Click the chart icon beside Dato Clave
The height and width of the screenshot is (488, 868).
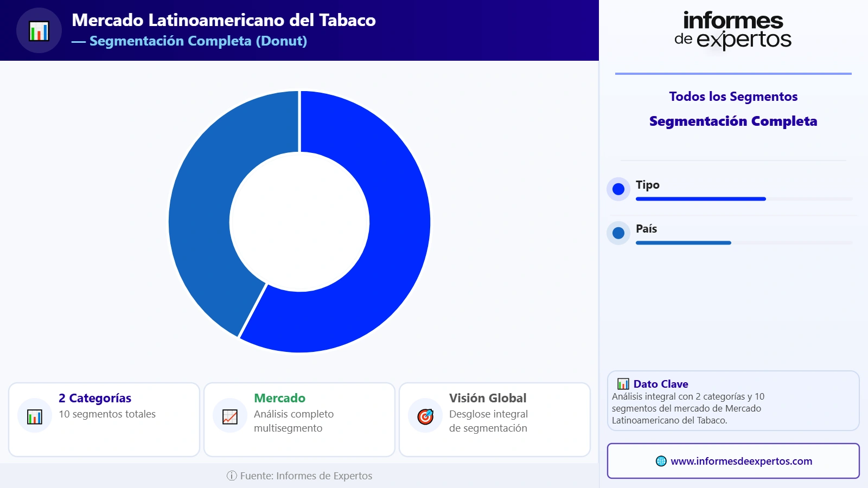click(623, 384)
